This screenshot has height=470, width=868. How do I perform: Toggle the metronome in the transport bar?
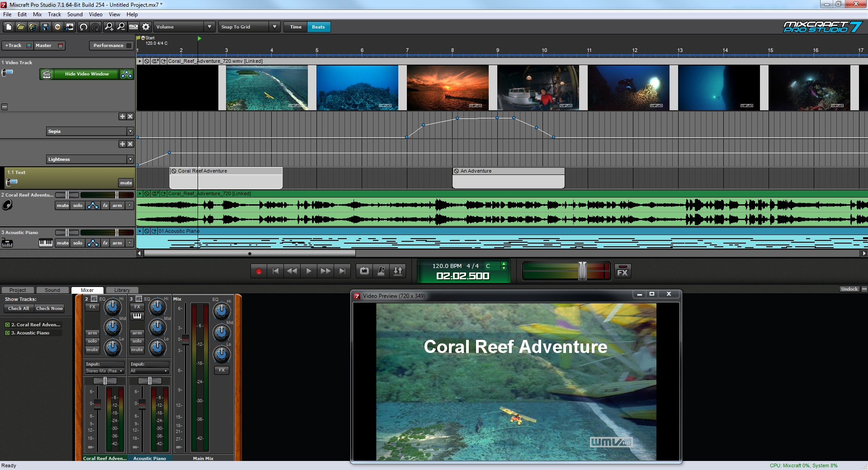point(381,271)
